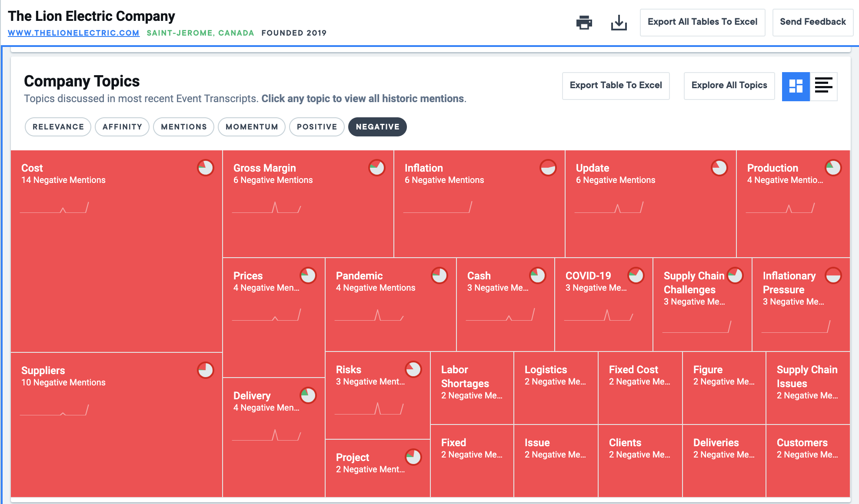Click '10 Negative Mentions' text
859x504 pixels.
coord(63,382)
